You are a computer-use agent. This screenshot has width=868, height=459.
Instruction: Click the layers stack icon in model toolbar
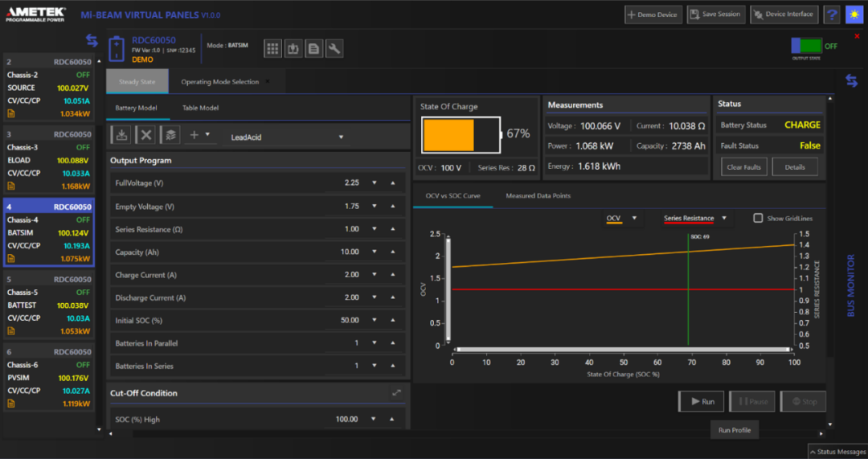coord(170,134)
